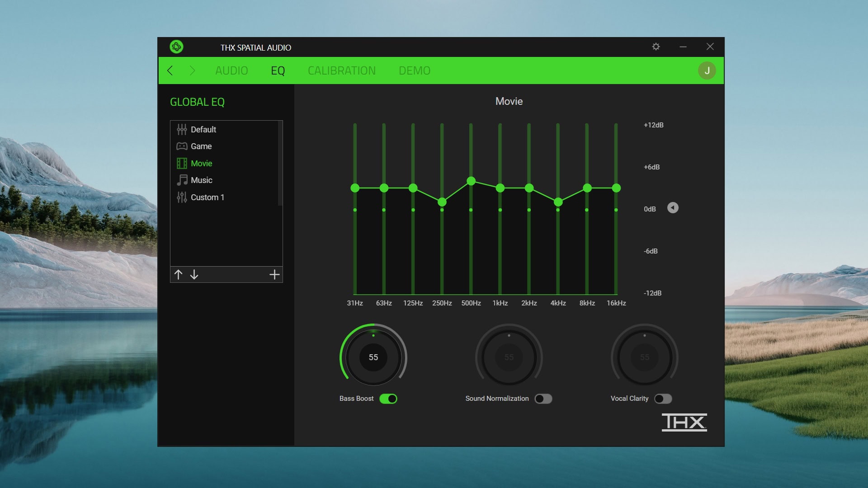Move the selected preset up in the list
Viewport: 868px width, 488px height.
(x=179, y=274)
